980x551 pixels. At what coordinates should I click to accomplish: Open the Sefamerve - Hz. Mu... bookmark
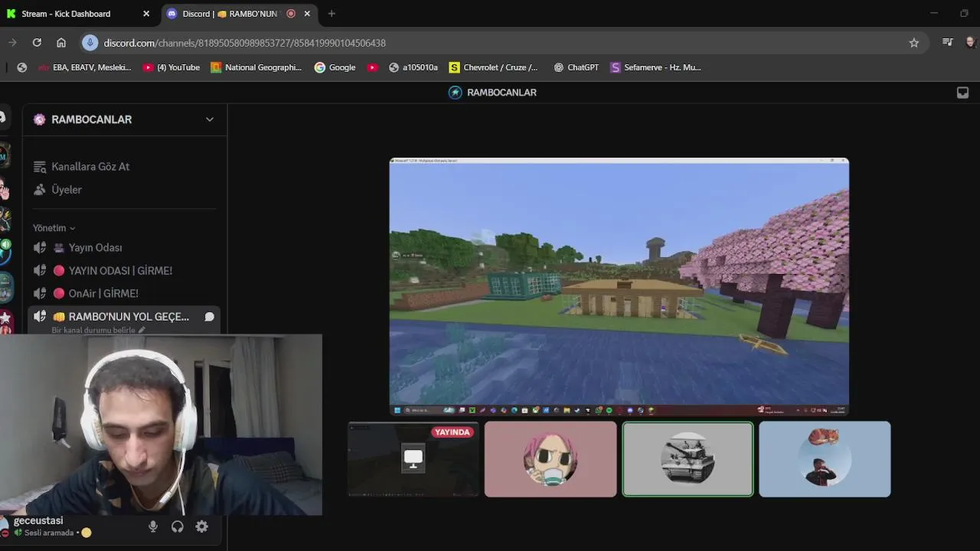click(x=655, y=67)
